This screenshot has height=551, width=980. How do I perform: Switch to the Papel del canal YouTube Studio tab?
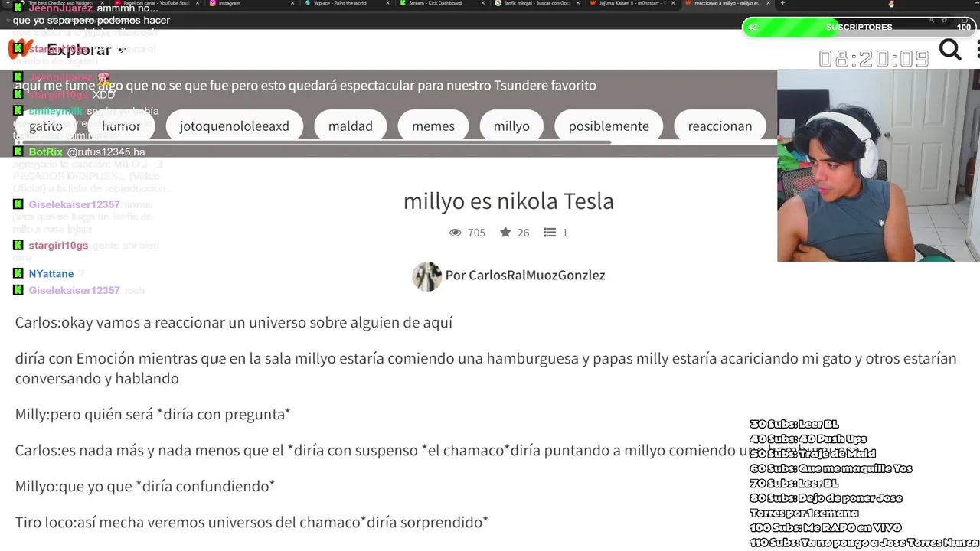(156, 3)
